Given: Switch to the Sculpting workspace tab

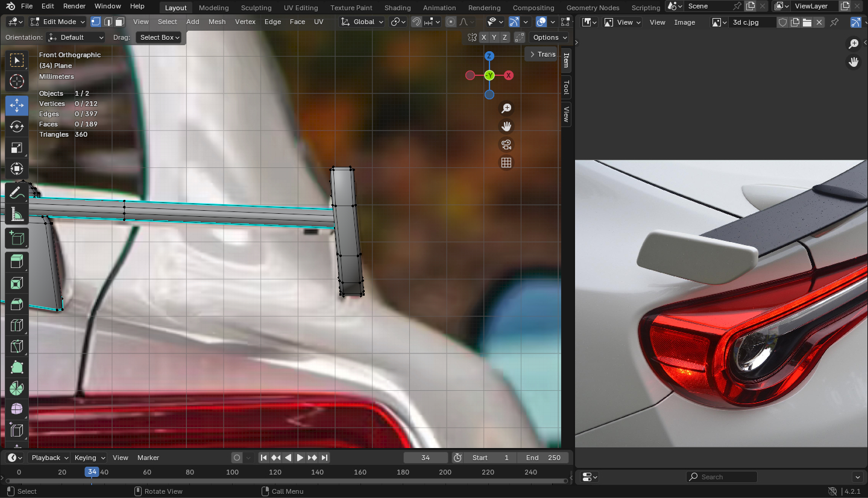Looking at the screenshot, I should (x=256, y=8).
